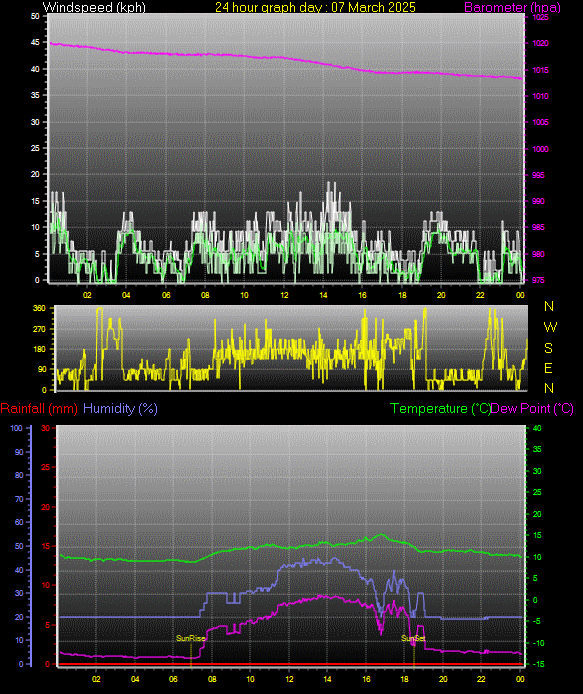Select the Humidity (%) legend label
This screenshot has width=583, height=694.
click(120, 408)
